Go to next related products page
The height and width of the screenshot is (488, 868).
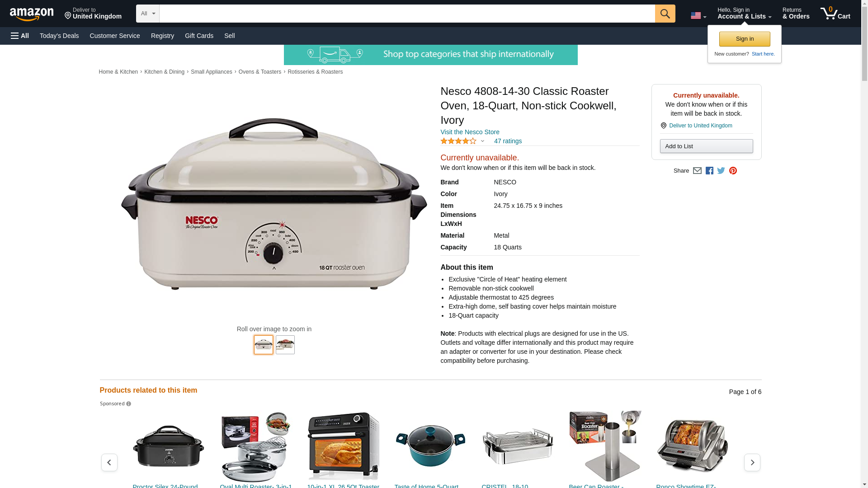[752, 462]
